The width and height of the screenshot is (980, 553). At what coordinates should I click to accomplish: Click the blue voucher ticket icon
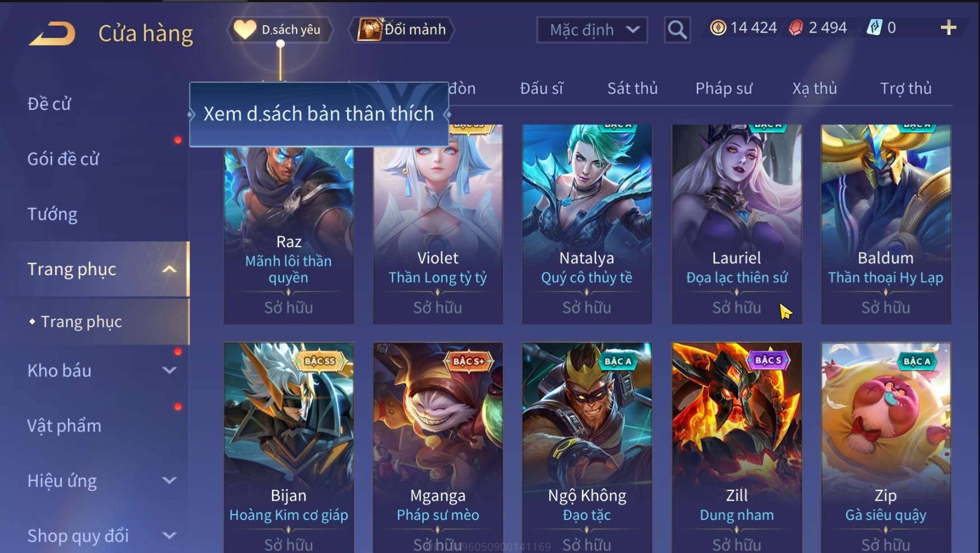[x=874, y=27]
